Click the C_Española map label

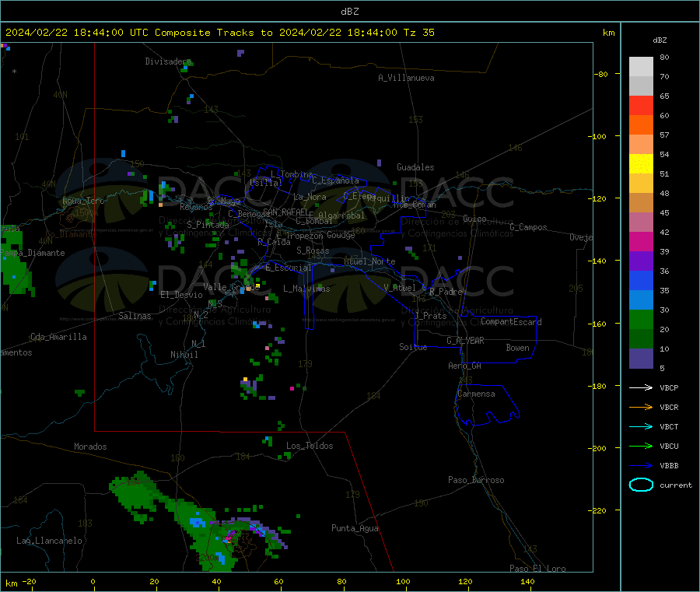(x=335, y=180)
